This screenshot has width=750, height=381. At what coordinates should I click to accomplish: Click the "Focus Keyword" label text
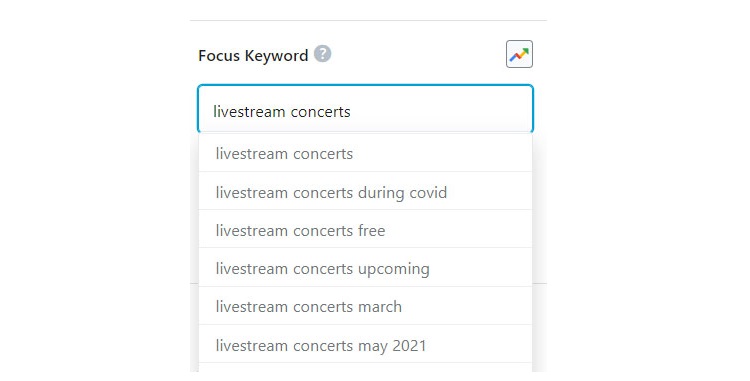[x=253, y=55]
